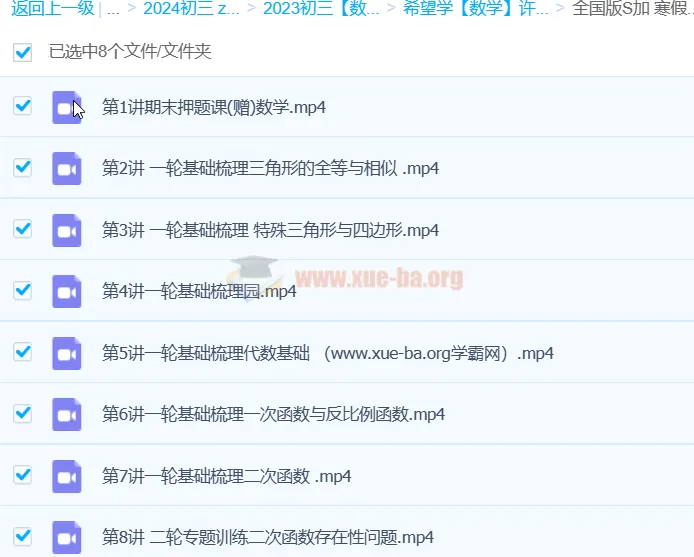
Task: Uncheck checkbox for 第3讲 特殊三角形与四边形
Action: (x=23, y=229)
